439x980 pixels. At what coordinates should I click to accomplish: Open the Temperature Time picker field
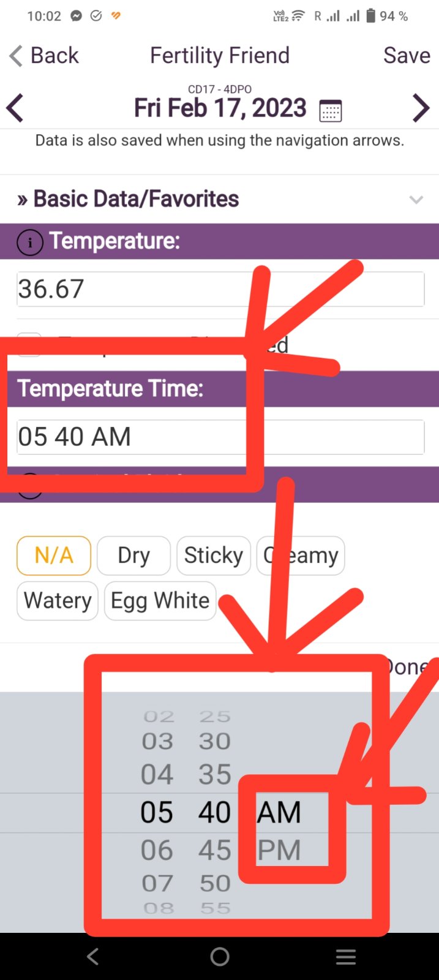(x=220, y=437)
